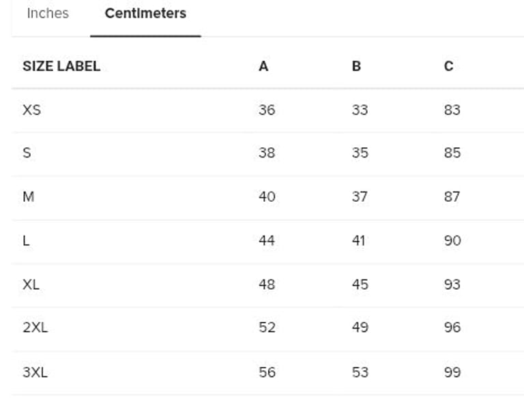Click the S measurement B value 35

pos(360,153)
